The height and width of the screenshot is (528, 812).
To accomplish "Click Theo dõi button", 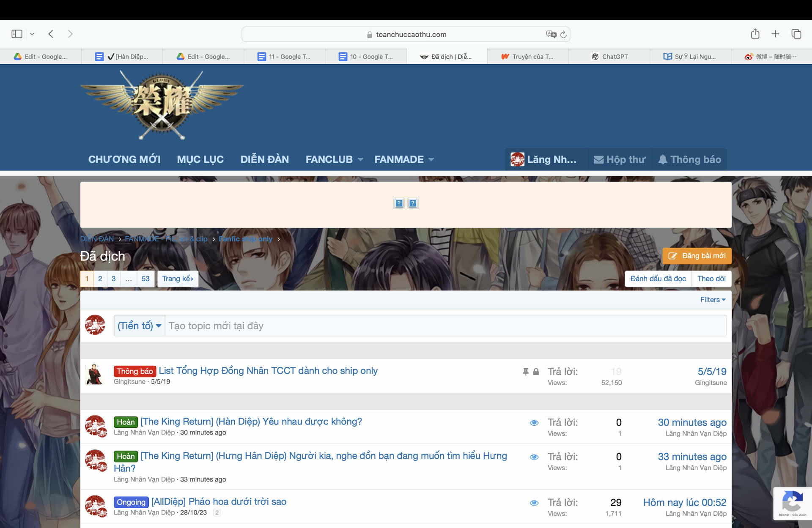I will point(711,279).
